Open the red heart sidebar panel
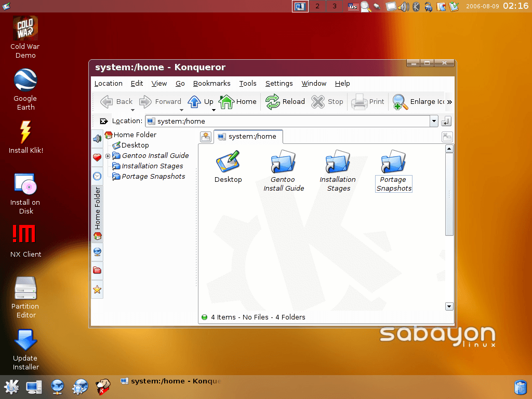Image resolution: width=532 pixels, height=399 pixels. click(97, 157)
